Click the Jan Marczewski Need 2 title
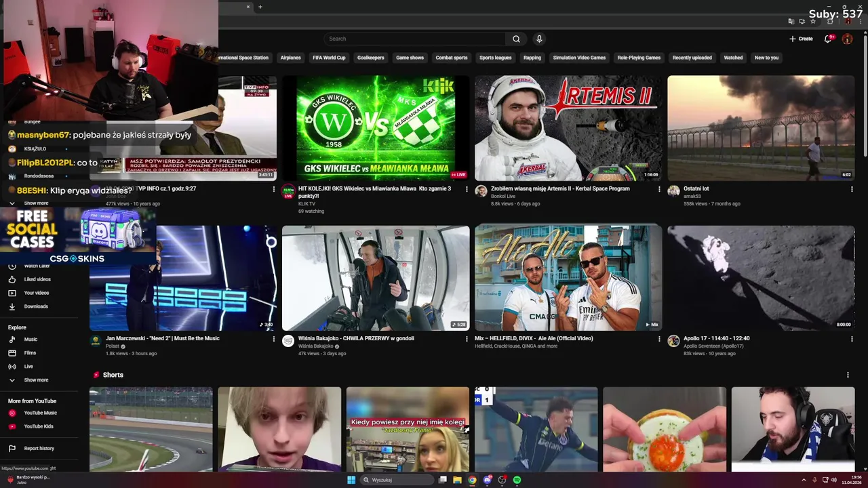The image size is (868, 488). point(163,338)
